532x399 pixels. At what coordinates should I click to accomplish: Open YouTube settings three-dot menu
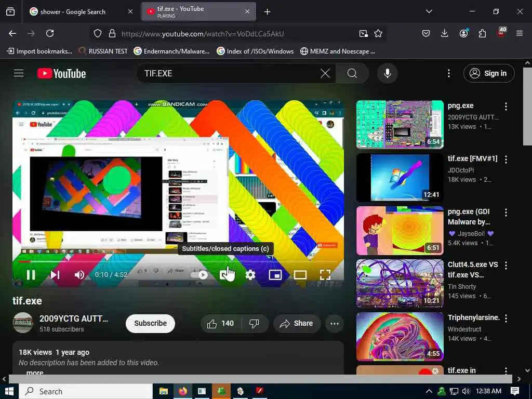[448, 73]
